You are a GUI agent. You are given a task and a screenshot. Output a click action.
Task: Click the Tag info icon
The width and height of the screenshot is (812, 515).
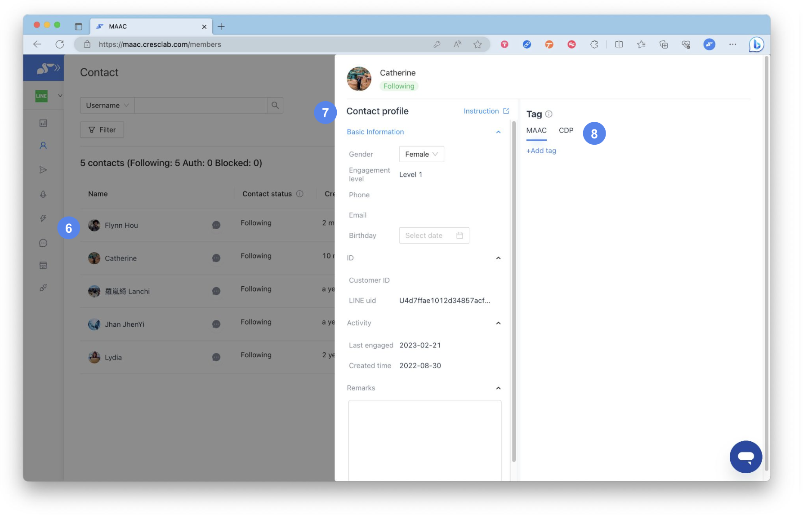click(549, 114)
